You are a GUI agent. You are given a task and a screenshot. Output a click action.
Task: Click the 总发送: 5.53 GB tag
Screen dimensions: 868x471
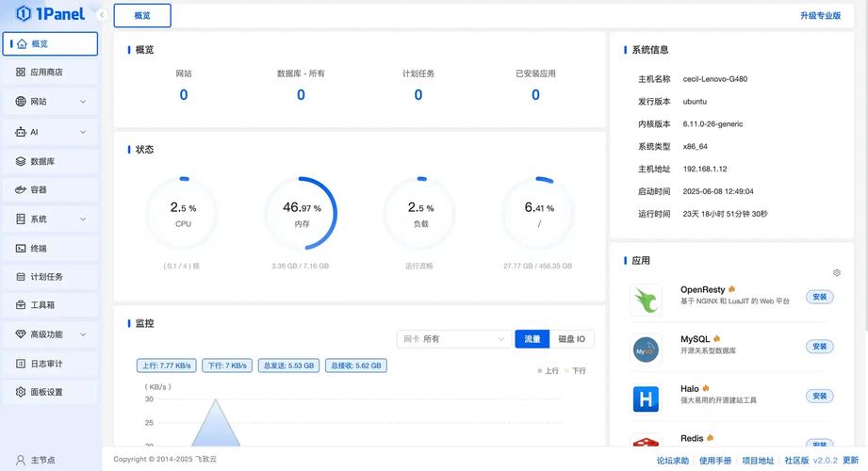pyautogui.click(x=289, y=365)
